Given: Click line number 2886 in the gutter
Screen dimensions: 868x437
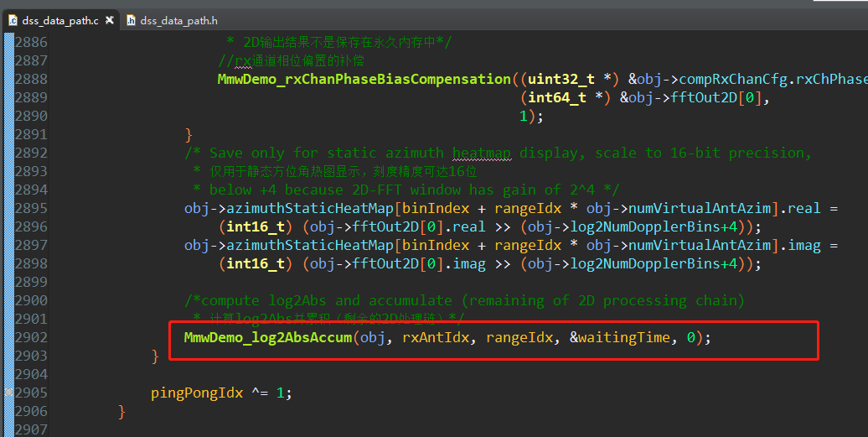Looking at the screenshot, I should 32,42.
